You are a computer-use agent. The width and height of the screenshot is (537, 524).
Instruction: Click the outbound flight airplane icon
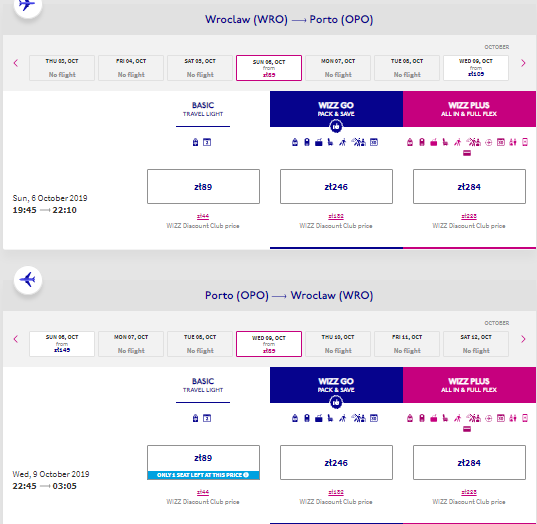[x=27, y=5]
